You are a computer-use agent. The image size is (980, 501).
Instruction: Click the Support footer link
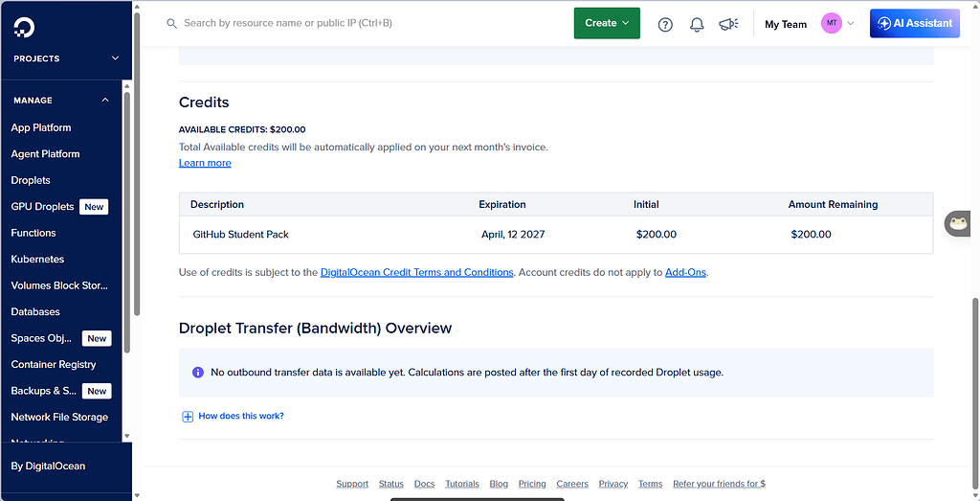[352, 484]
